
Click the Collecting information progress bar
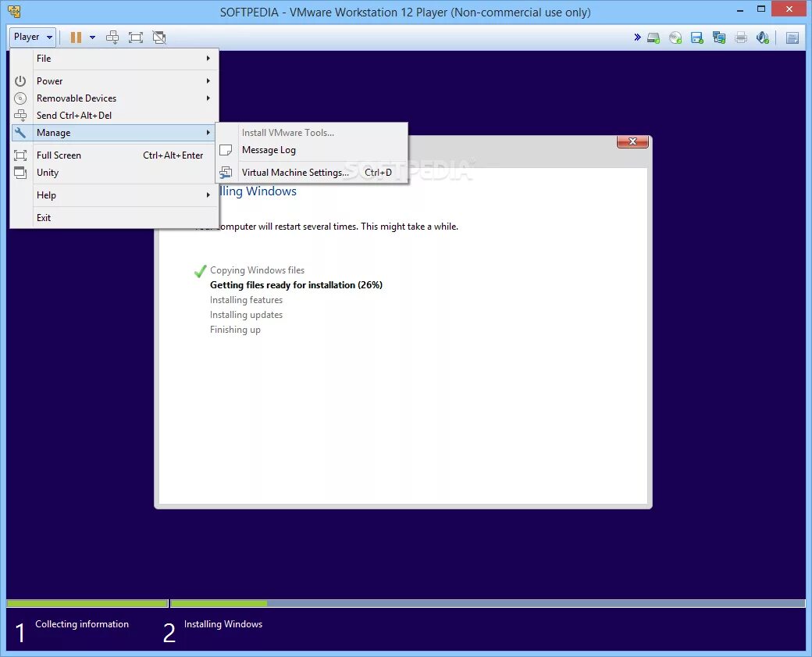point(86,603)
